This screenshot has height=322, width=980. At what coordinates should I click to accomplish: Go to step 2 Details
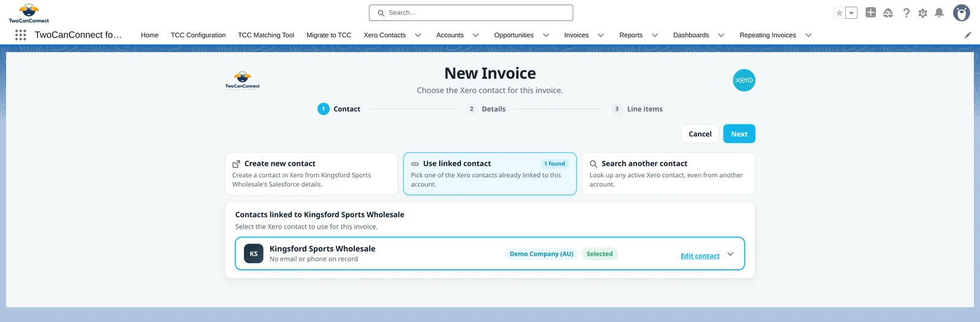tap(486, 109)
